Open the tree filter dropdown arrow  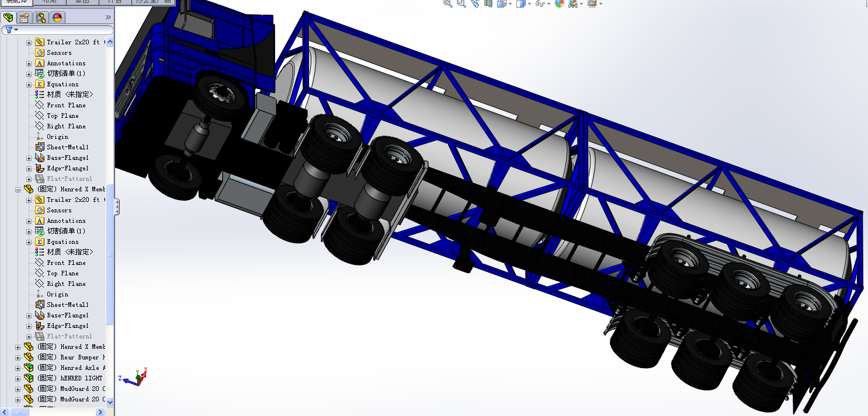(16, 30)
